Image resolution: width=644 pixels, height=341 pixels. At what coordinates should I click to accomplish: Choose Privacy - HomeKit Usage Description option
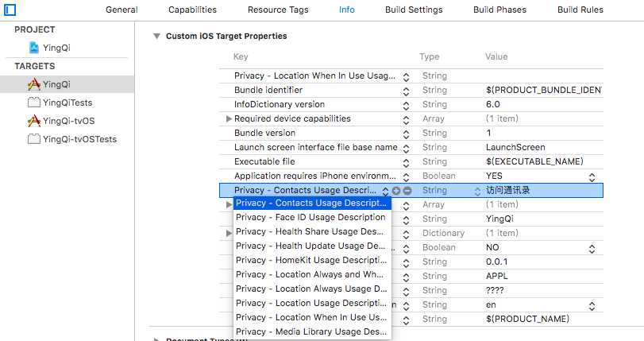click(x=312, y=261)
